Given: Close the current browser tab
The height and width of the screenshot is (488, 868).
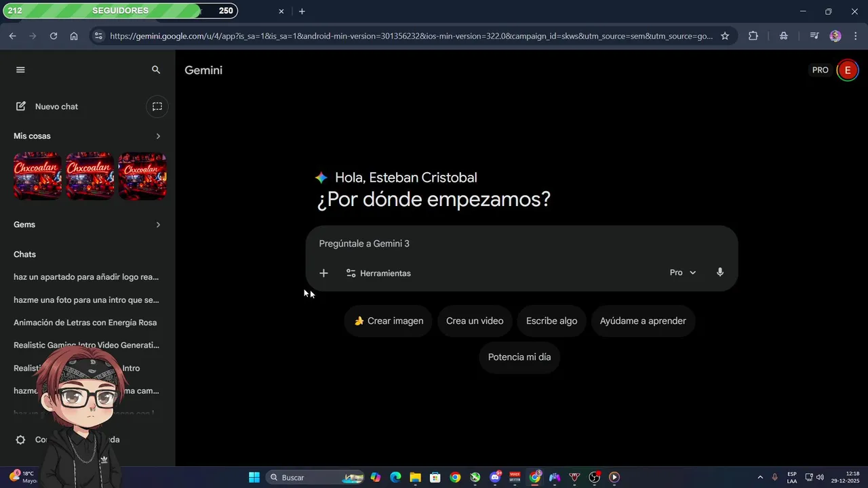Looking at the screenshot, I should click(281, 12).
